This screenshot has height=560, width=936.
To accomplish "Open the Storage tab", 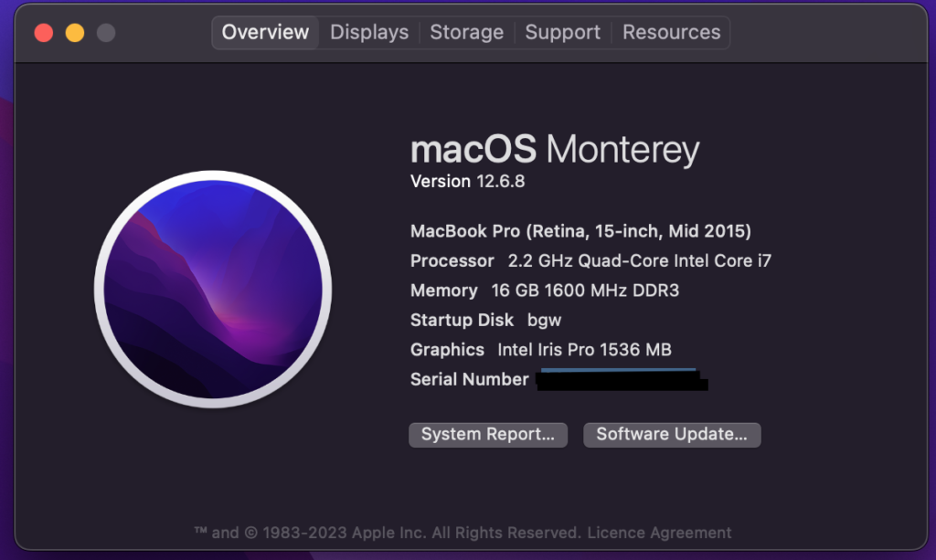I will coord(466,32).
